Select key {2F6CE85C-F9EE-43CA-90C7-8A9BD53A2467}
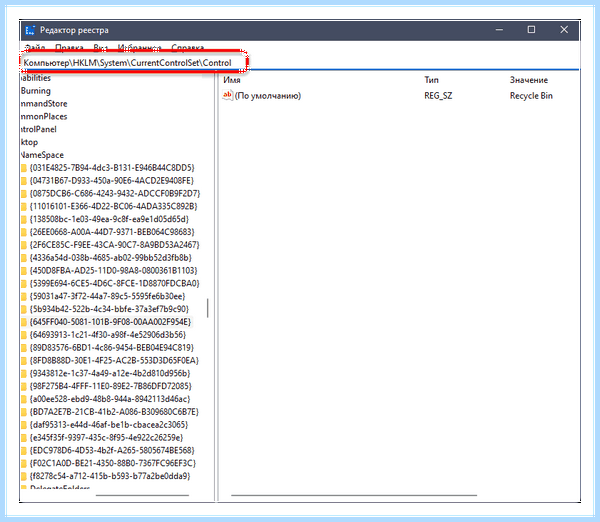Viewport: 600px width, 522px height. click(x=114, y=245)
